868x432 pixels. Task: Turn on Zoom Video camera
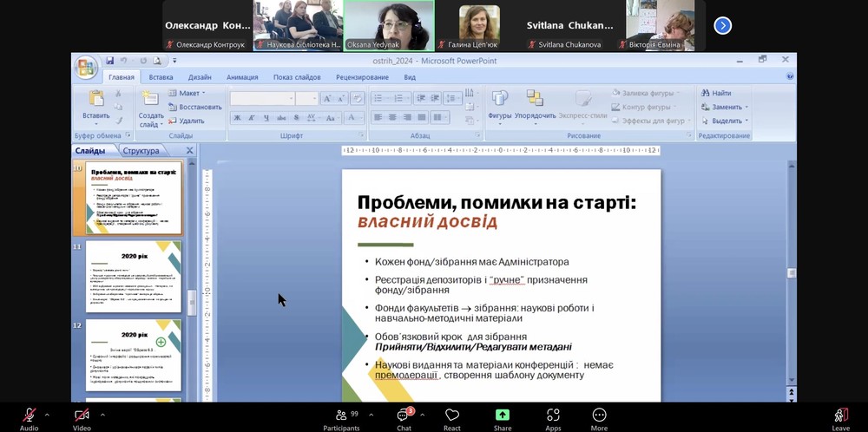point(82,415)
